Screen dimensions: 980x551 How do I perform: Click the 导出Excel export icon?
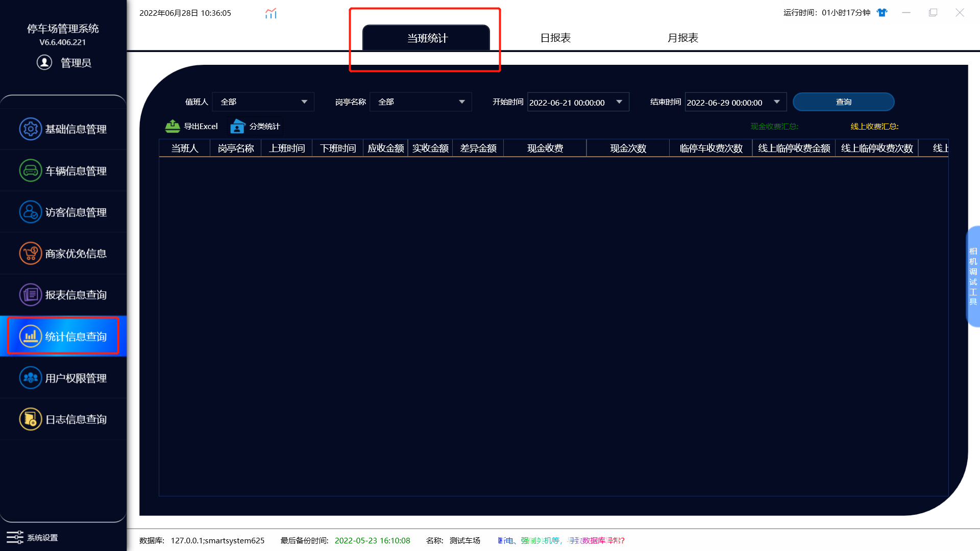pos(173,126)
